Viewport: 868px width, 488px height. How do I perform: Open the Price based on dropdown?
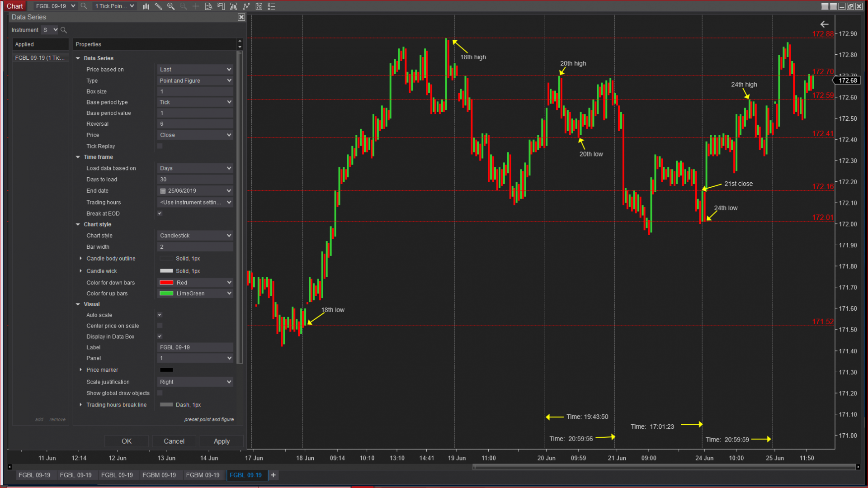click(x=195, y=70)
